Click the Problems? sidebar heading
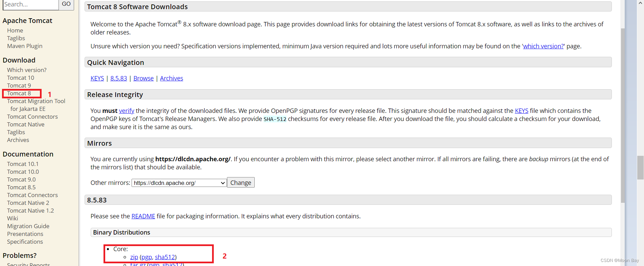Screen dimensions: 644x266 tap(20, 256)
